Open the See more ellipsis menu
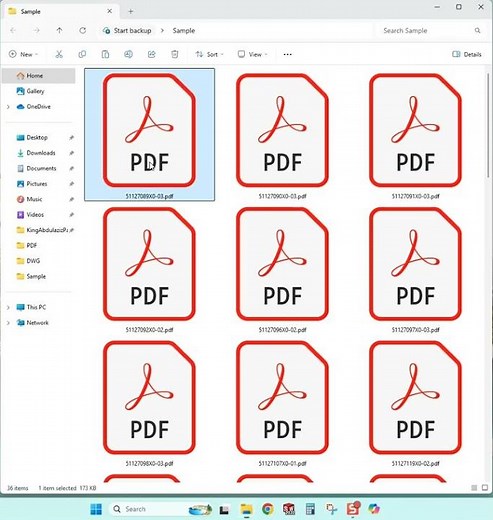The image size is (493, 520). coord(287,54)
